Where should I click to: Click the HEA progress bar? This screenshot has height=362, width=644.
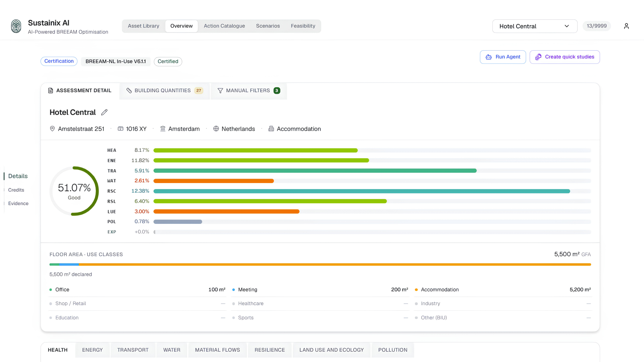[x=372, y=150]
